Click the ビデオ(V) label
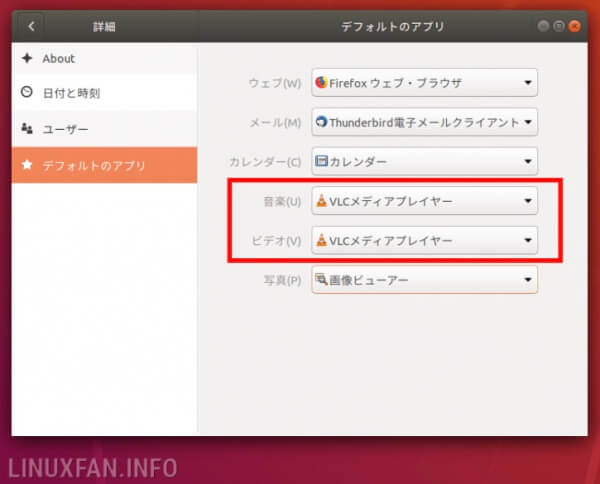The image size is (600, 484). click(276, 241)
